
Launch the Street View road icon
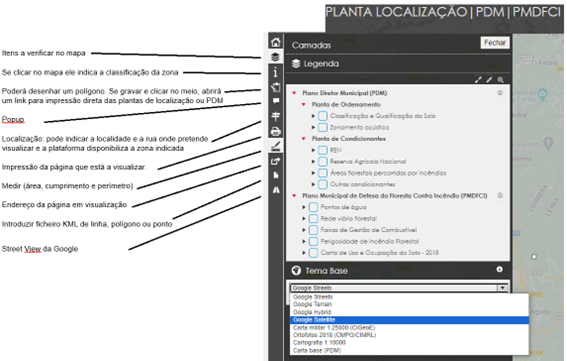click(x=276, y=190)
